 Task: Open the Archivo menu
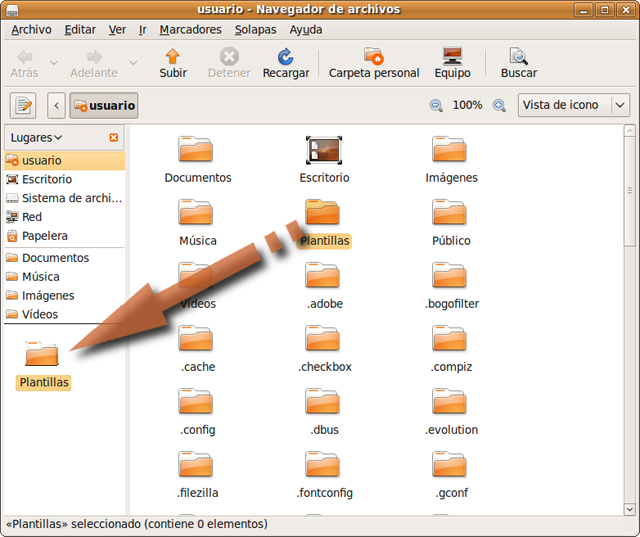31,29
